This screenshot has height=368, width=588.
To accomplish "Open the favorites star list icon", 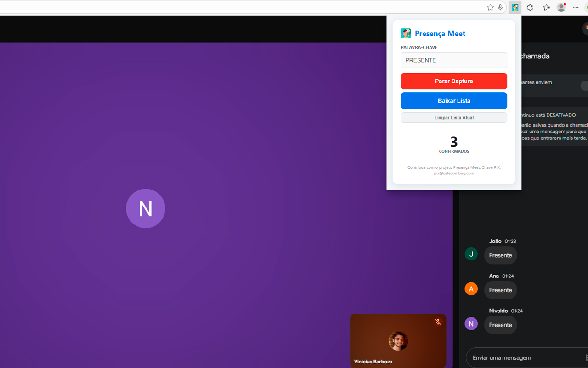I will [546, 7].
